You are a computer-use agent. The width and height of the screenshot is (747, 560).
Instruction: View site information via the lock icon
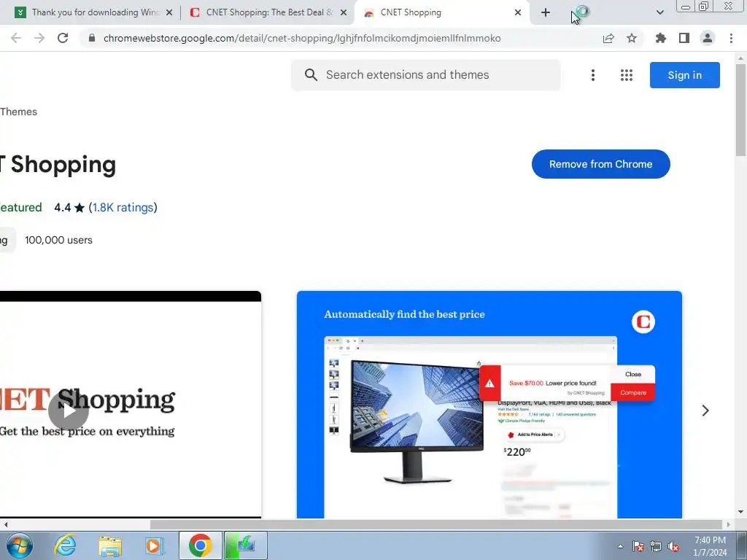[x=92, y=38]
